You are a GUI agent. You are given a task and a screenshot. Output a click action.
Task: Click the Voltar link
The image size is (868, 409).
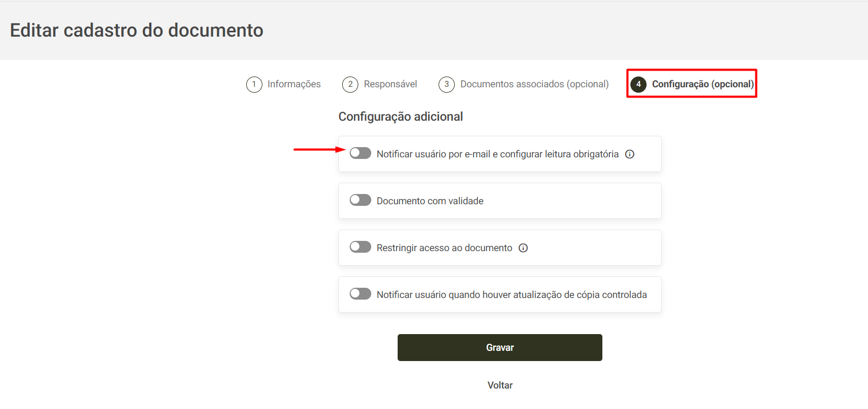coord(500,385)
